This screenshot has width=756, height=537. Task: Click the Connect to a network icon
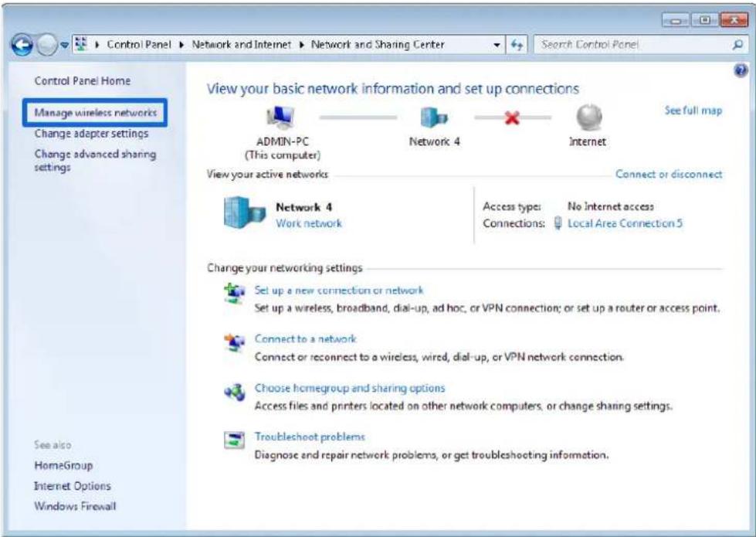click(x=235, y=342)
